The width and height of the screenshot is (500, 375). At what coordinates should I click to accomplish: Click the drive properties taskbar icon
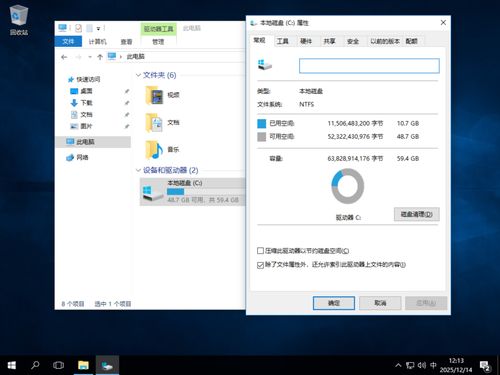pyautogui.click(x=107, y=366)
